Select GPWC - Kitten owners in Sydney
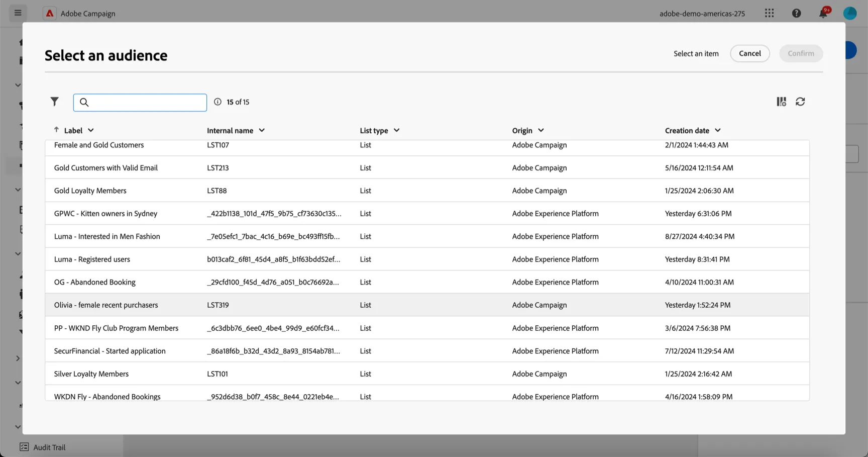868x457 pixels. [427, 213]
